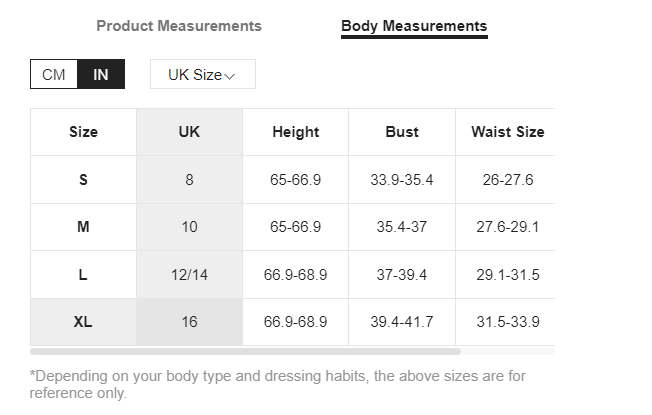Viewport: 652px width, 415px height.
Task: Click the UK Size chevron arrow
Action: pos(230,76)
